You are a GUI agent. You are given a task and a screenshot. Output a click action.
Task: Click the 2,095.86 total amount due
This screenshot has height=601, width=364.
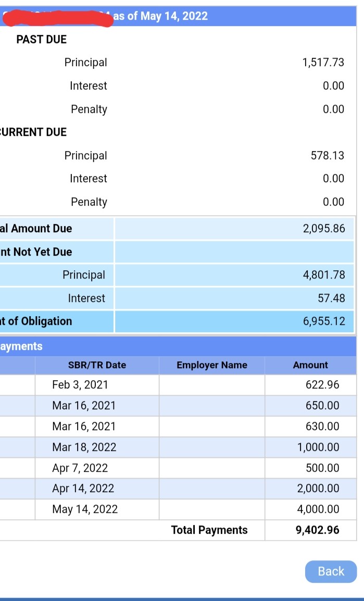[x=324, y=229]
